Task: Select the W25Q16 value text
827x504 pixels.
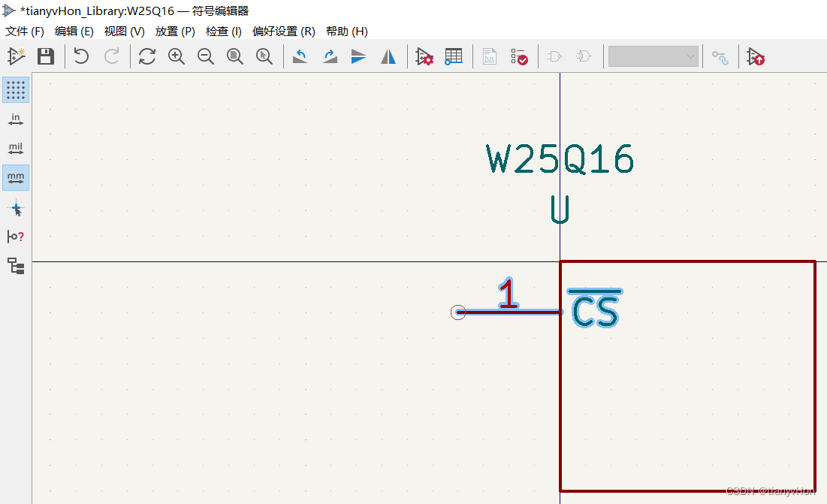Action: (x=560, y=159)
